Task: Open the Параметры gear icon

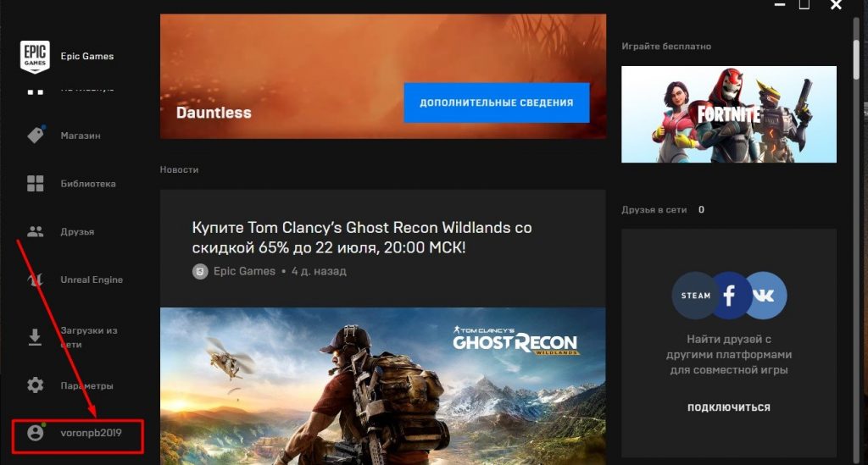Action: click(x=36, y=385)
